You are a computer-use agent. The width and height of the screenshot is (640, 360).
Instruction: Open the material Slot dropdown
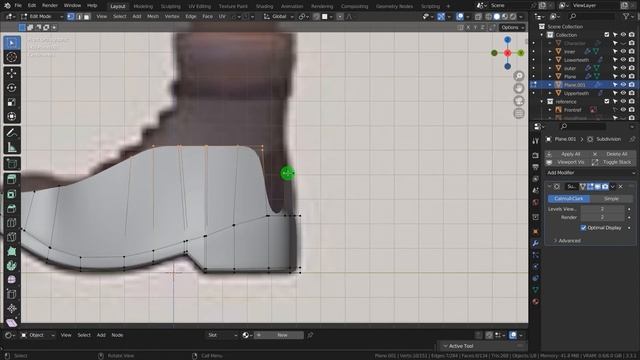(222, 335)
